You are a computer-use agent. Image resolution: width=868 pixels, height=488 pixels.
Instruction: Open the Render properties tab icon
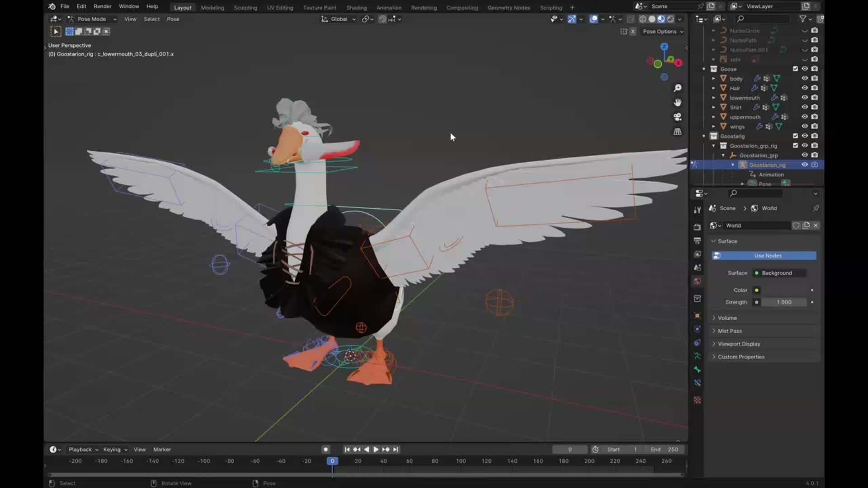pyautogui.click(x=697, y=227)
